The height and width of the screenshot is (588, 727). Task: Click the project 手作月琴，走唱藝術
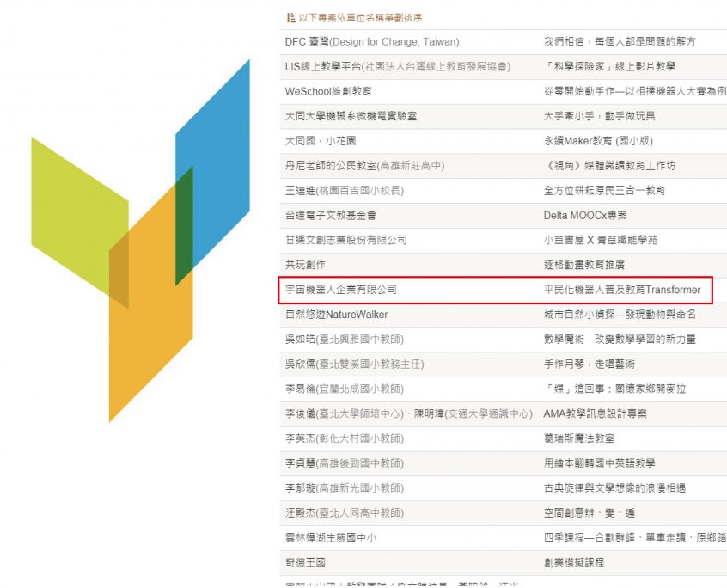[x=589, y=364]
